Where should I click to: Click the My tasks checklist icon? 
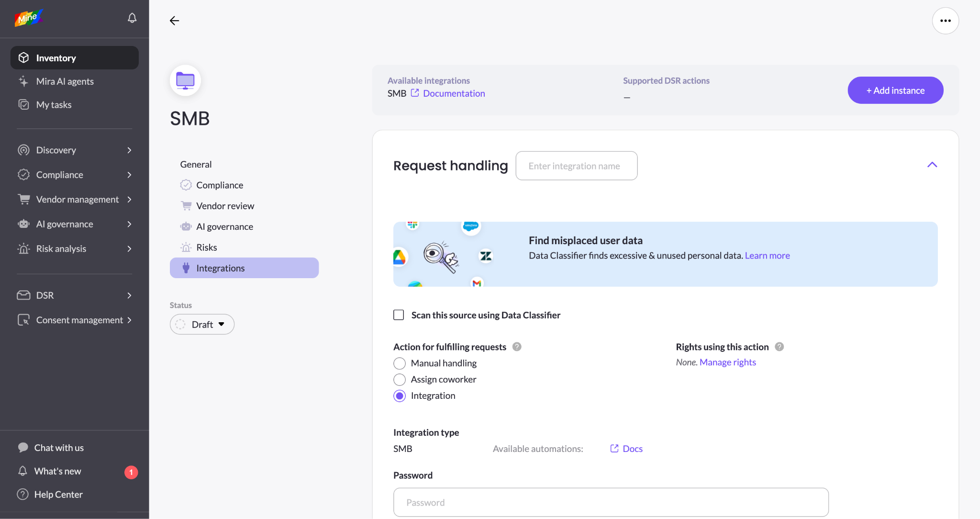23,104
